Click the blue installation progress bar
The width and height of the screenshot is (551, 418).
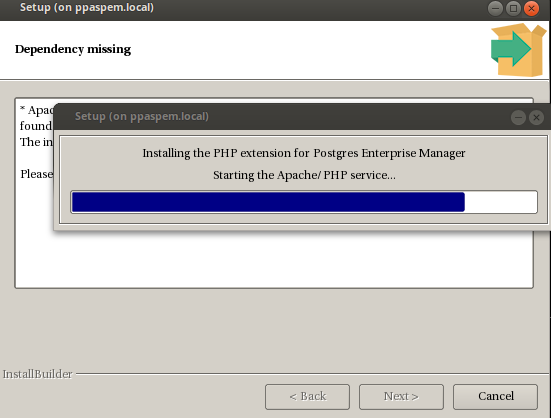coord(268,202)
